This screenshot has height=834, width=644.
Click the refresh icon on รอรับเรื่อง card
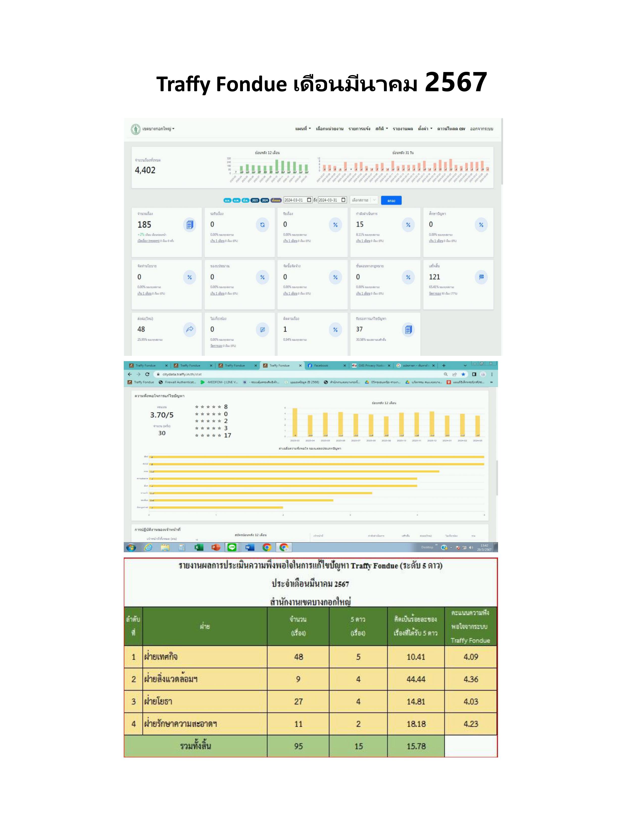pos(262,225)
